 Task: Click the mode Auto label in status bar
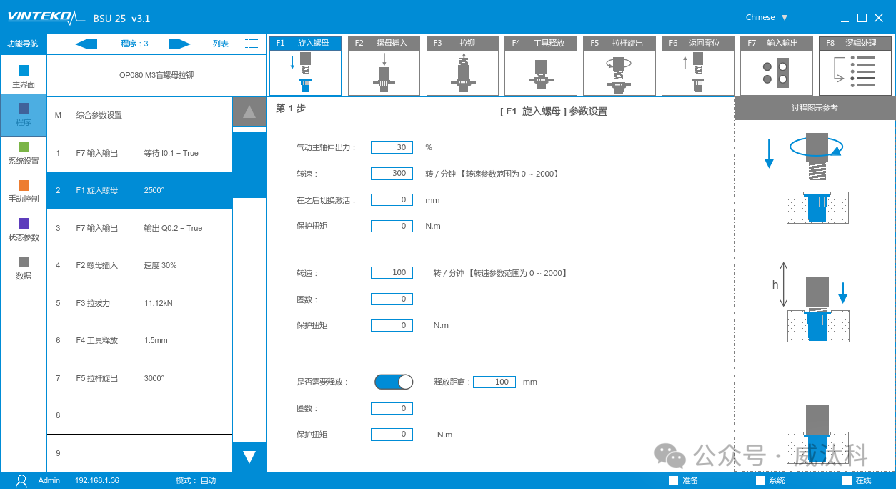196,481
